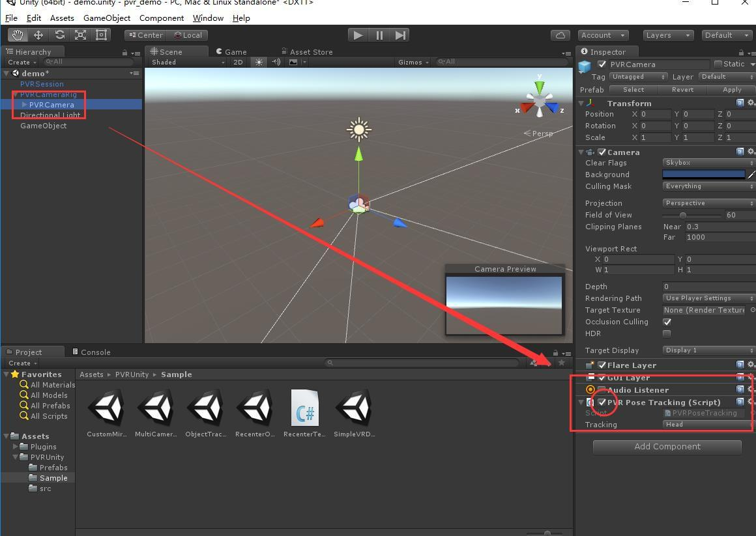Click the search by type icon in Project
The image size is (756, 536).
pyautogui.click(x=534, y=363)
